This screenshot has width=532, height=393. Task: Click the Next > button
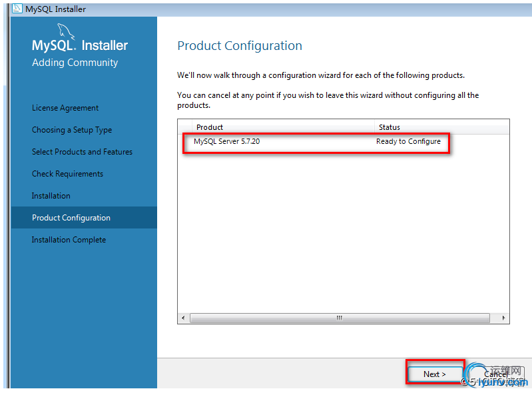coord(435,374)
